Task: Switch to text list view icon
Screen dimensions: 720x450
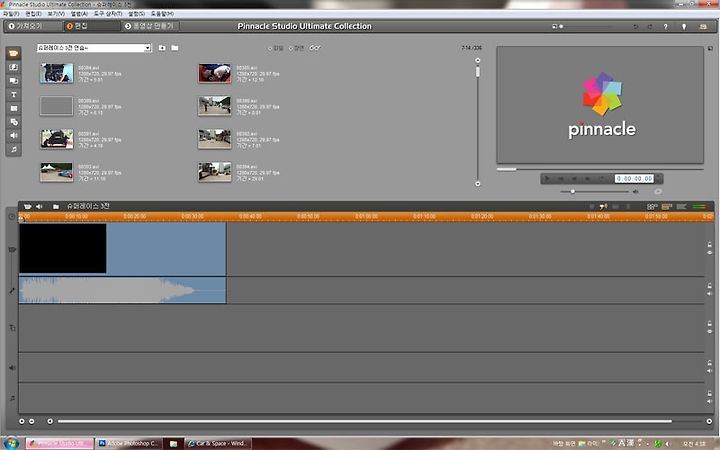Action: 681,207
